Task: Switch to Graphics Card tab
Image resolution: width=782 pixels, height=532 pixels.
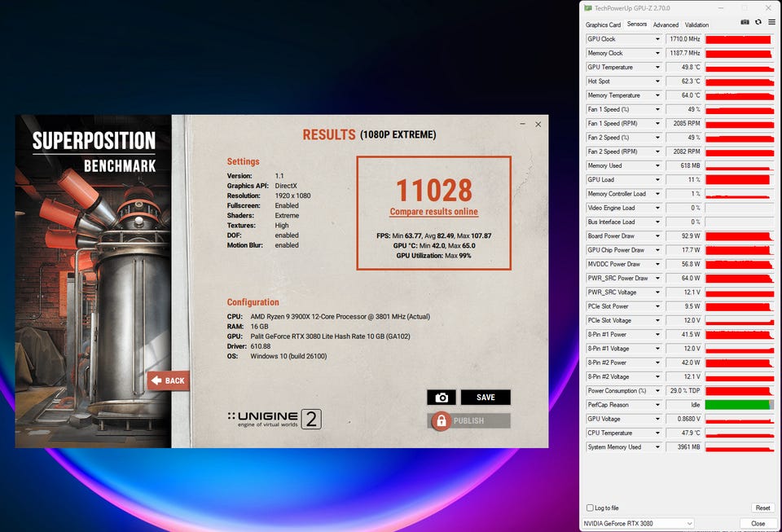Action: click(603, 24)
